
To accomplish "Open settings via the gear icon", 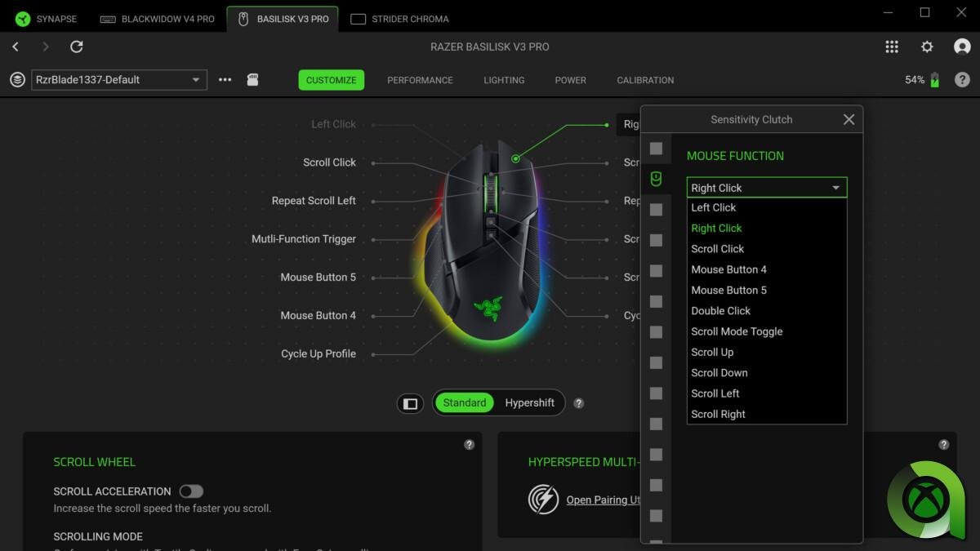I will (927, 47).
